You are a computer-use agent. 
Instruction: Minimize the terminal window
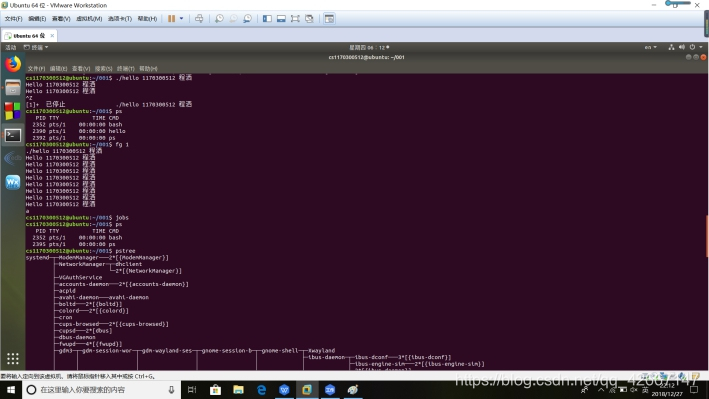click(x=689, y=57)
